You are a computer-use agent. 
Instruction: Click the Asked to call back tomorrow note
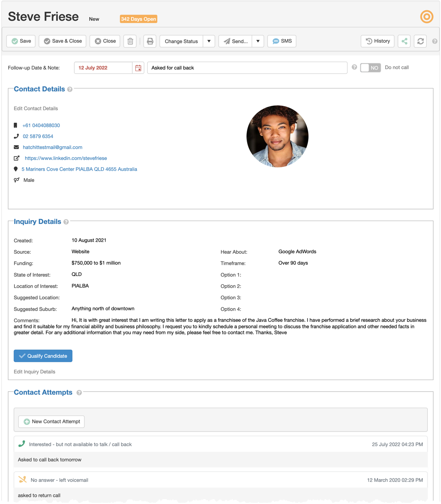[x=50, y=460]
